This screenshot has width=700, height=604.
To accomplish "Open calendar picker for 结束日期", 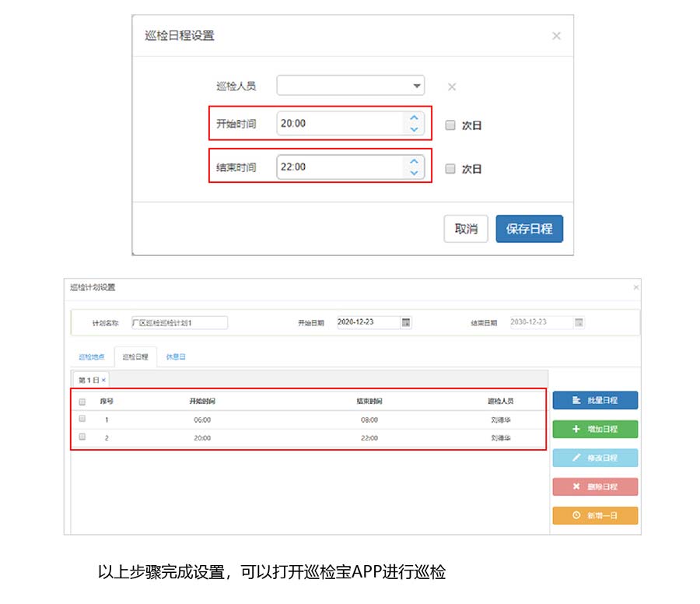I will point(579,322).
